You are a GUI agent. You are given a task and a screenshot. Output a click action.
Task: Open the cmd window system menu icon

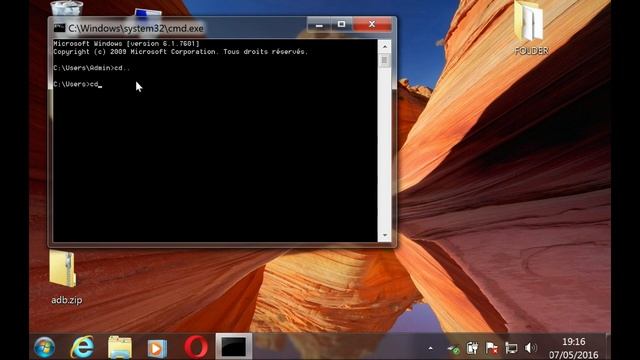click(60, 28)
